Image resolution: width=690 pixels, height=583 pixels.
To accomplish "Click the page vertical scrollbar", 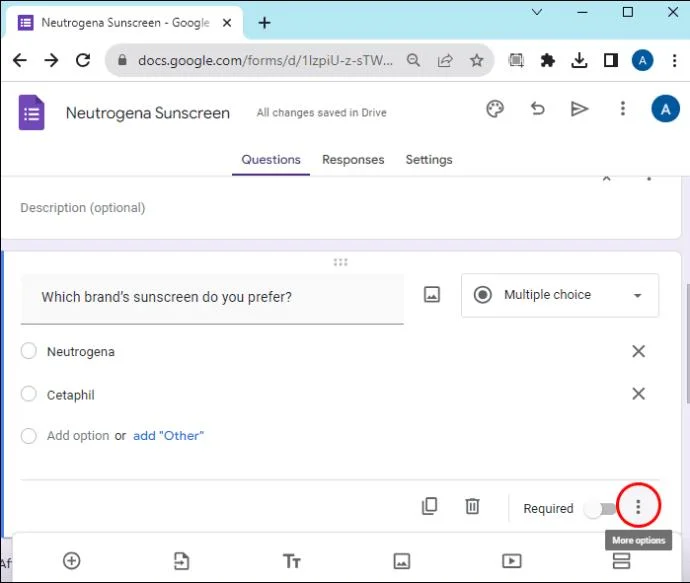I will 687,343.
